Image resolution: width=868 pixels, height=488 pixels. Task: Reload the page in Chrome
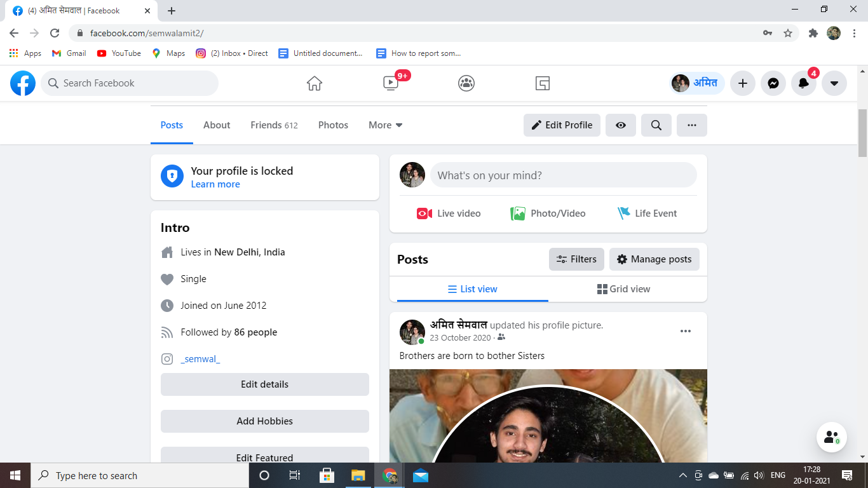[55, 33]
